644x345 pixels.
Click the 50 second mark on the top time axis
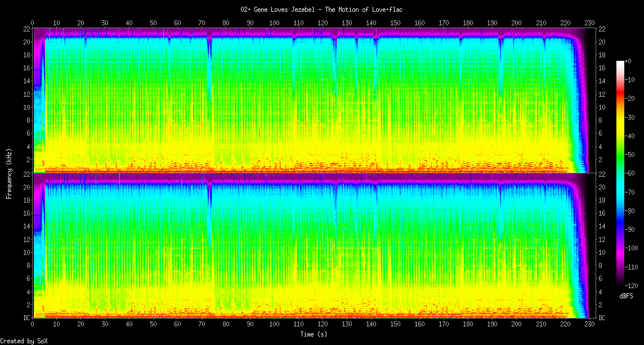point(153,23)
